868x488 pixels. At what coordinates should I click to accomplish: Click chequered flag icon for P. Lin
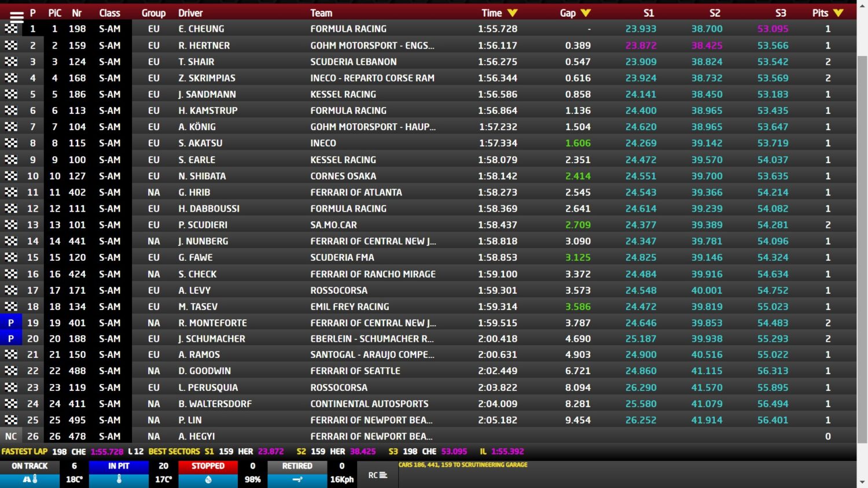point(11,420)
